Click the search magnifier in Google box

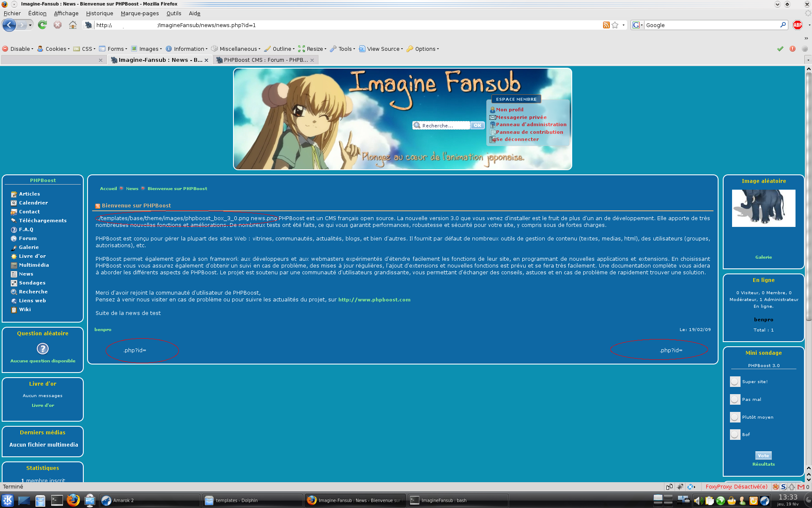coord(783,25)
